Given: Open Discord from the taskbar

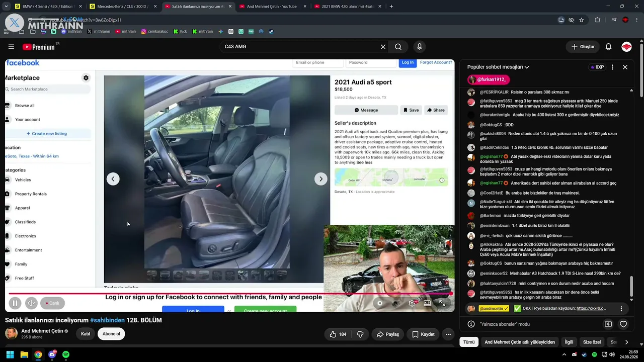Looking at the screenshot, I should pyautogui.click(x=52, y=355).
